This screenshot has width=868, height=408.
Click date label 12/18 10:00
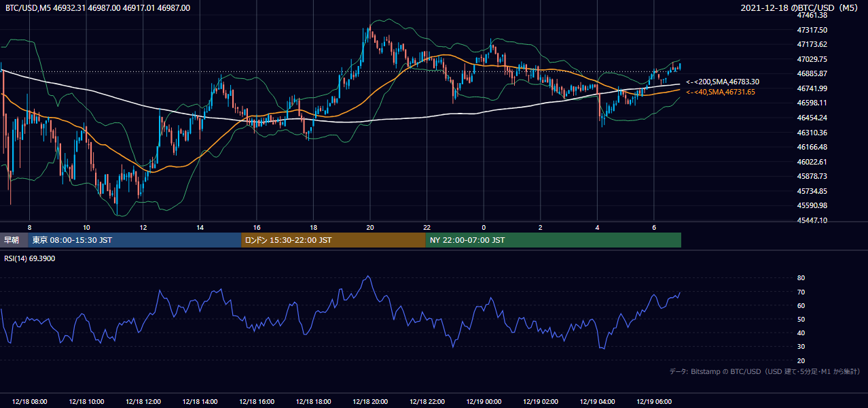coord(86,402)
